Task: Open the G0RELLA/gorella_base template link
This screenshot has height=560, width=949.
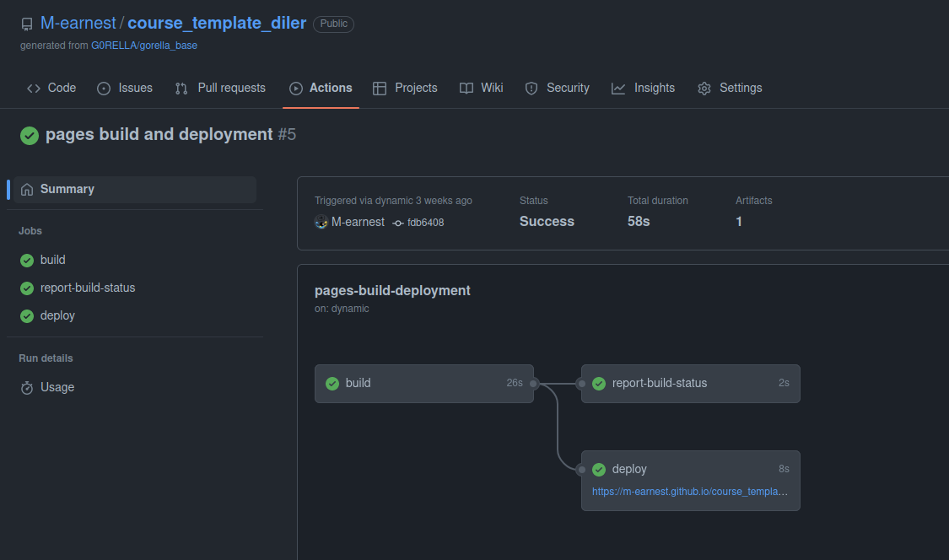Action: pyautogui.click(x=144, y=46)
